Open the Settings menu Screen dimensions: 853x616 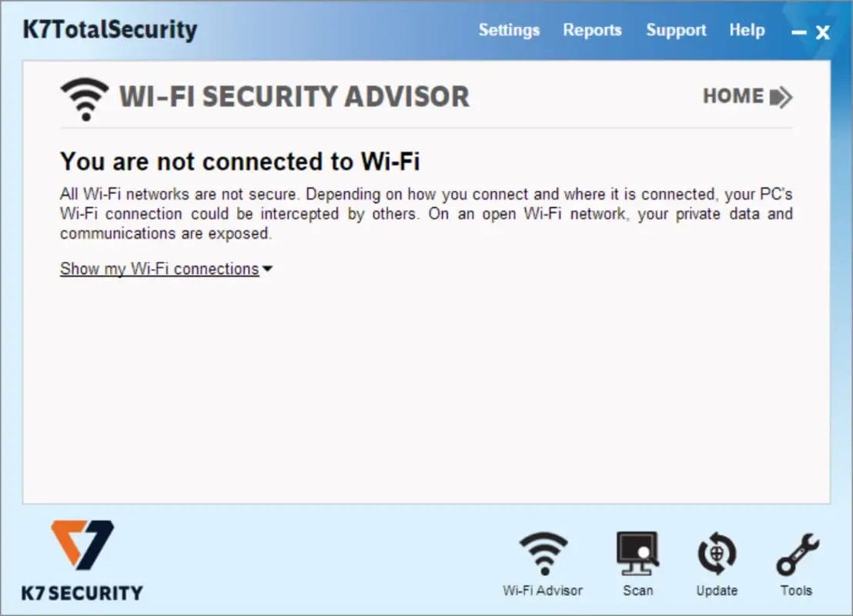click(509, 30)
